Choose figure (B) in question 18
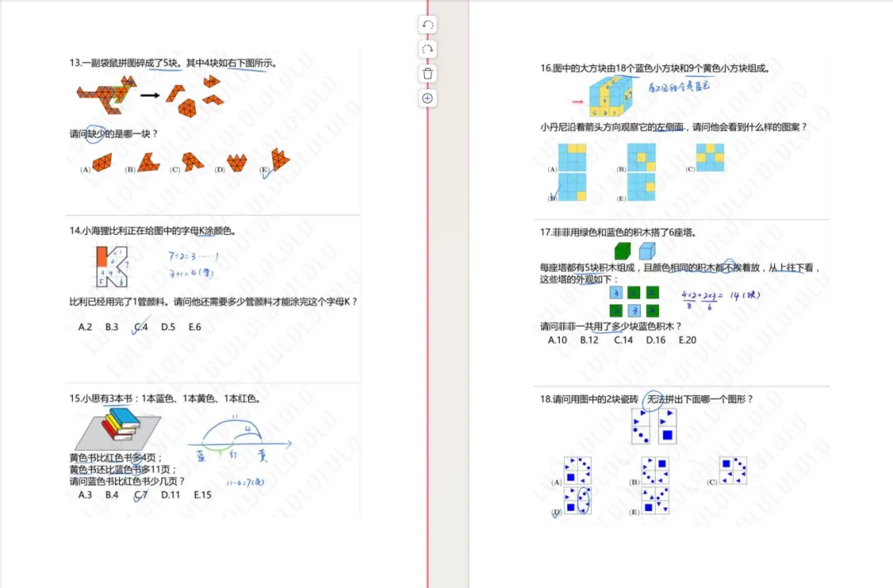893x588 pixels. tap(655, 471)
